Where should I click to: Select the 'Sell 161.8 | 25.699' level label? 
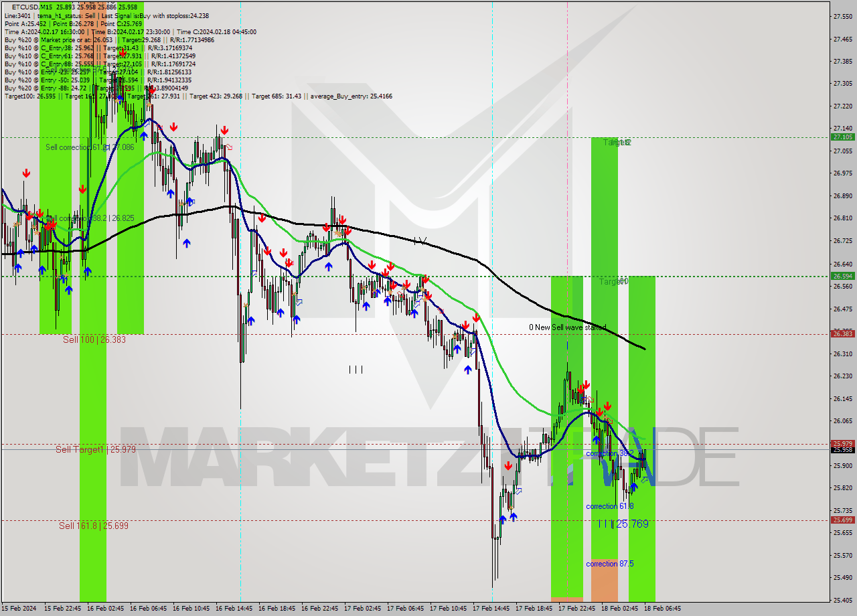tap(94, 526)
